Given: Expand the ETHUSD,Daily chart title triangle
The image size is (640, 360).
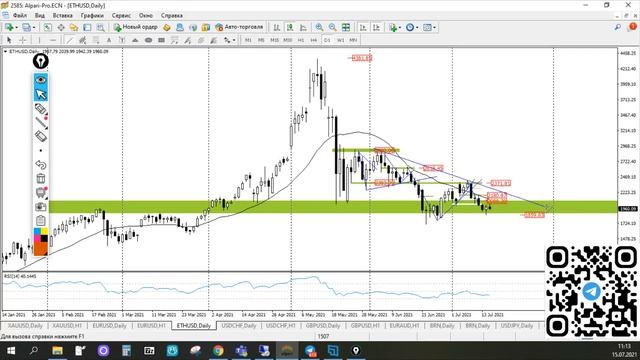Looking at the screenshot, I should [5, 51].
